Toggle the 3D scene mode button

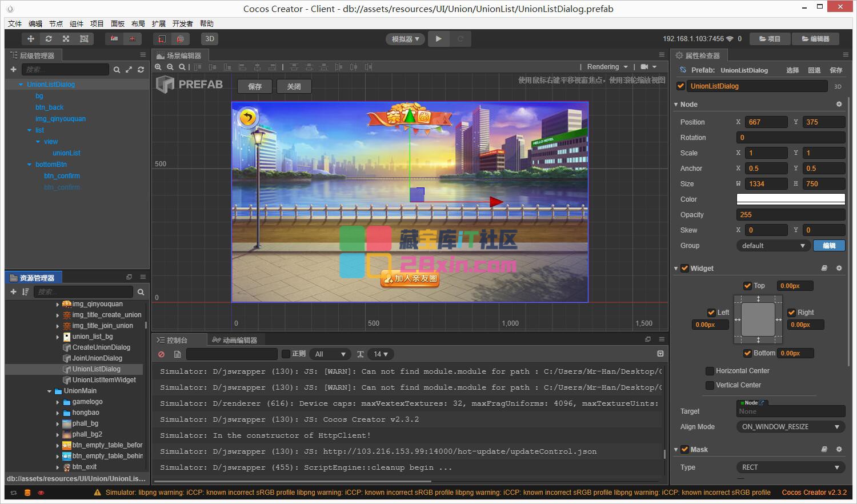[210, 39]
